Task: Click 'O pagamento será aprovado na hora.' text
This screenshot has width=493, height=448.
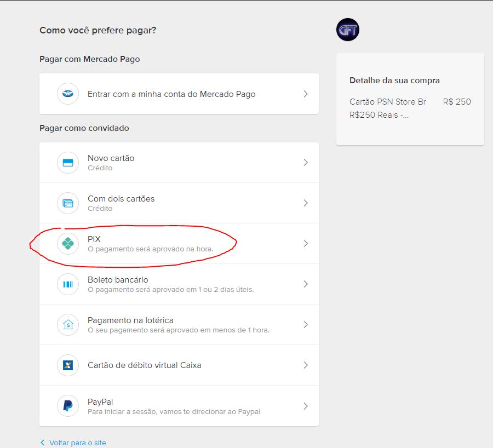Action: click(151, 249)
